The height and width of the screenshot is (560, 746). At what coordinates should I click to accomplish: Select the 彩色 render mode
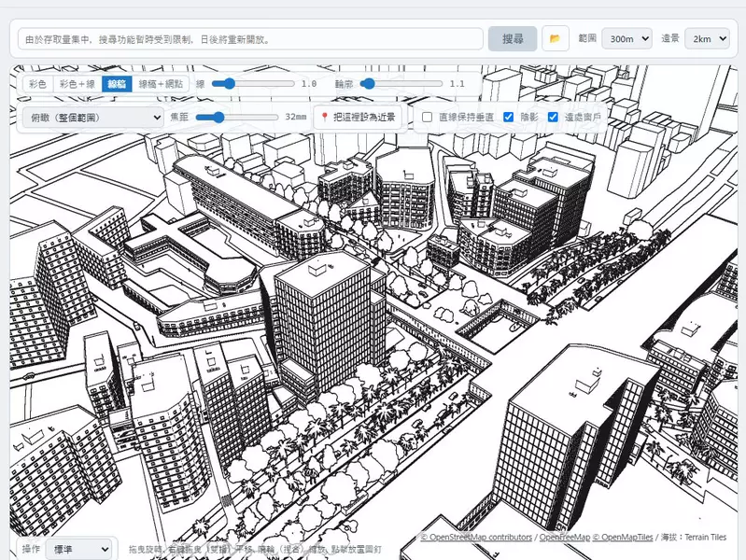(x=37, y=84)
